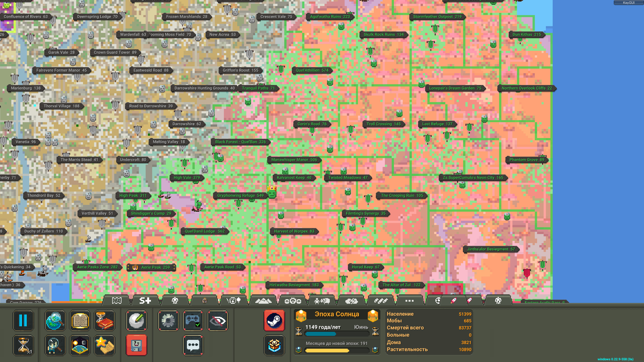Open world history red book icon

(104, 321)
